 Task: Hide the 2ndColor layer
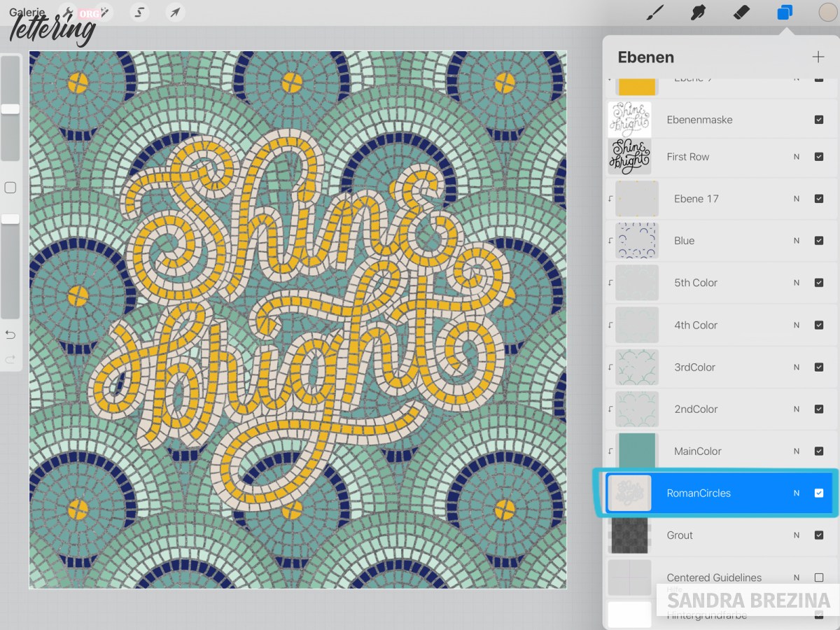click(x=819, y=409)
